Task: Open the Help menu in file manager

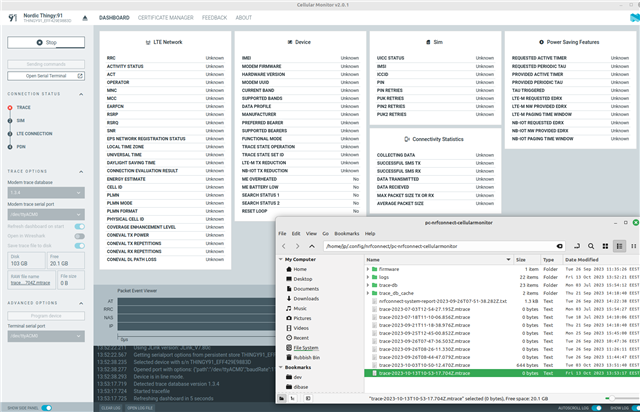Action: [370, 234]
